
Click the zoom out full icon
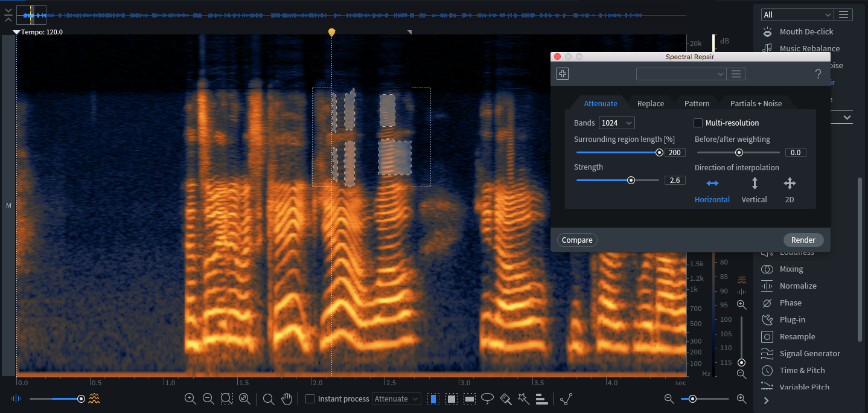point(244,399)
